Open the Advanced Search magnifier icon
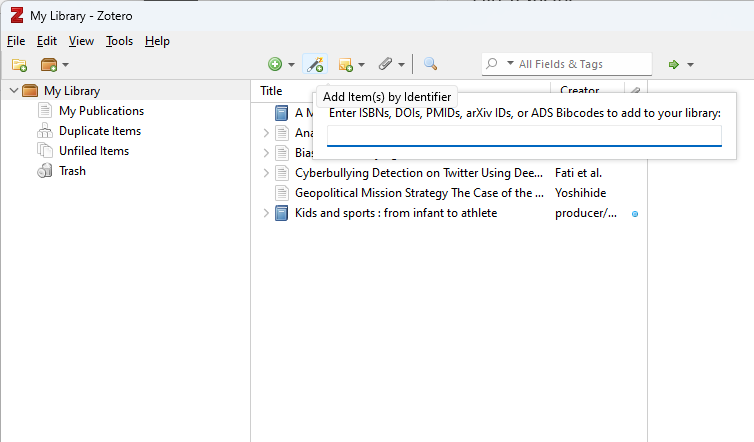This screenshot has height=442, width=754. [x=430, y=64]
